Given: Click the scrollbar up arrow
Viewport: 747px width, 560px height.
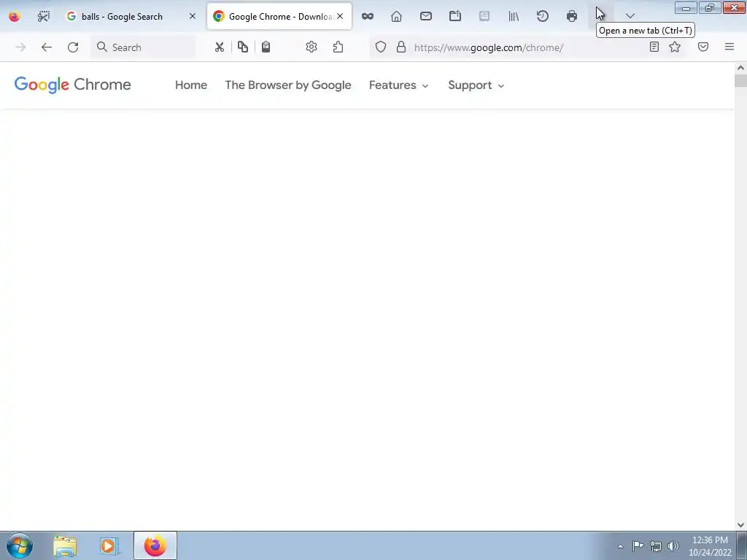Looking at the screenshot, I should click(x=741, y=68).
